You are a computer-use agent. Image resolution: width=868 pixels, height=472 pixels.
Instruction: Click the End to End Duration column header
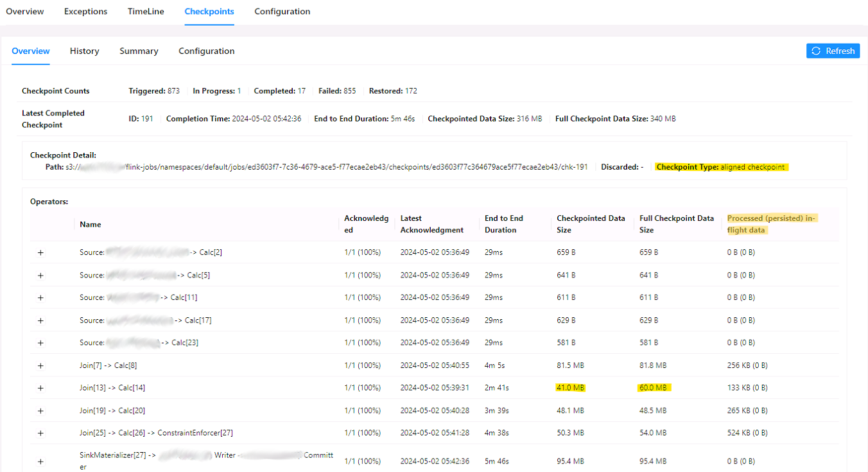pyautogui.click(x=504, y=224)
